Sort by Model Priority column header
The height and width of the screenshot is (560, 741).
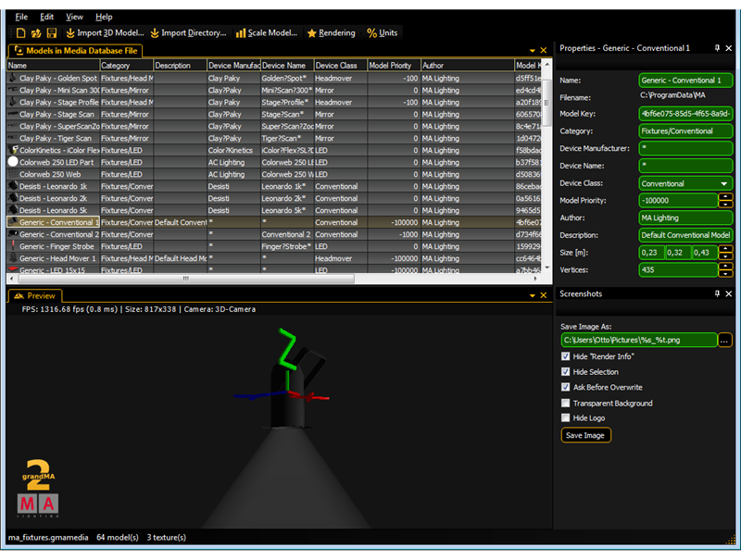tap(394, 66)
